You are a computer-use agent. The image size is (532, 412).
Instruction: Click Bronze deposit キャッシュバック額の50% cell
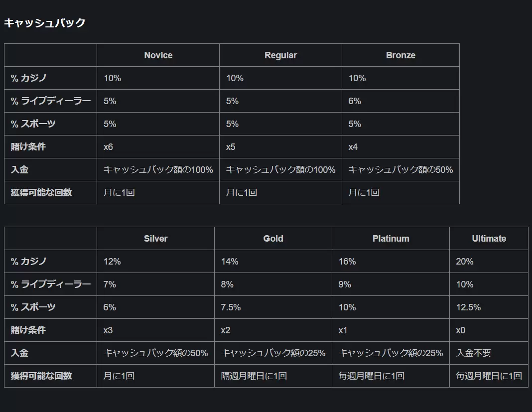coord(400,170)
